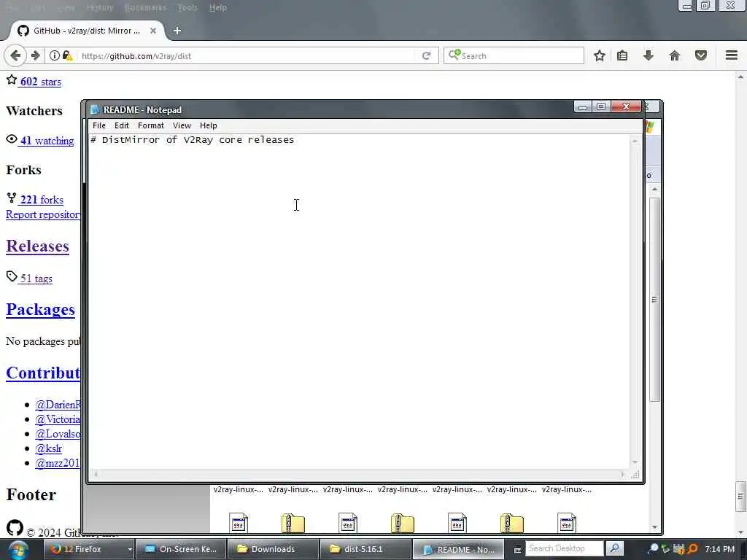Viewport: 747px width, 560px height.
Task: Show bookmarks list icon
Action: click(622, 55)
